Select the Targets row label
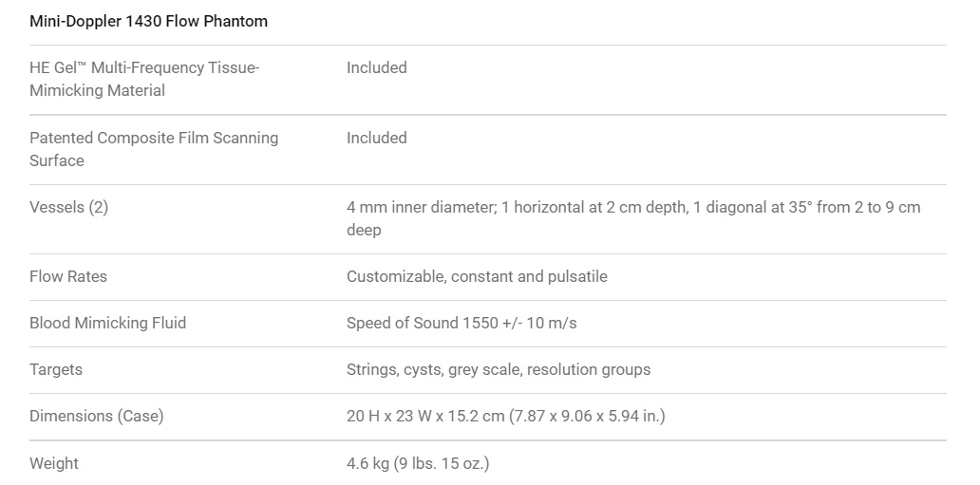 pyautogui.click(x=56, y=370)
